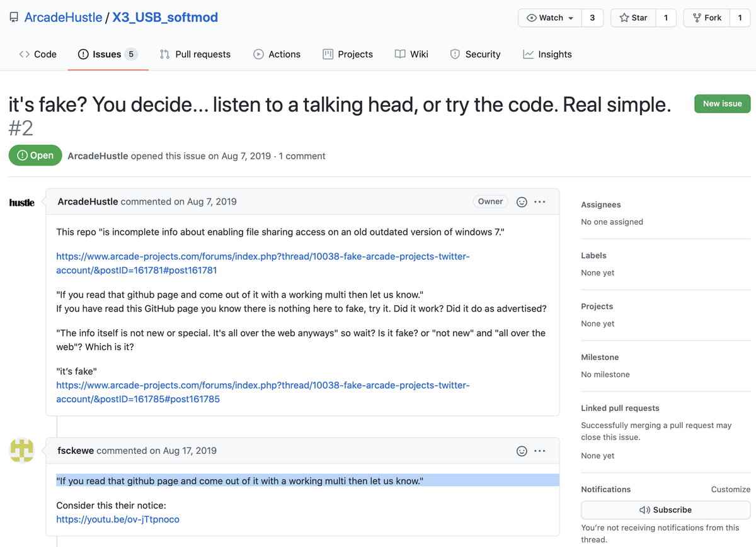Screen dimensions: 756x547
Task: Open the arcade-projects post161781 link
Action: pos(263,263)
